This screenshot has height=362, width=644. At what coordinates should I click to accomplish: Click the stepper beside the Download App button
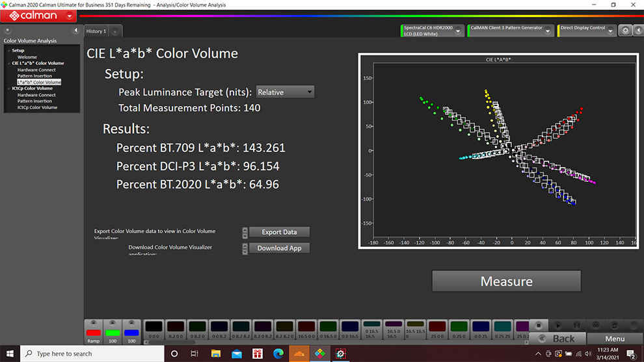click(245, 249)
